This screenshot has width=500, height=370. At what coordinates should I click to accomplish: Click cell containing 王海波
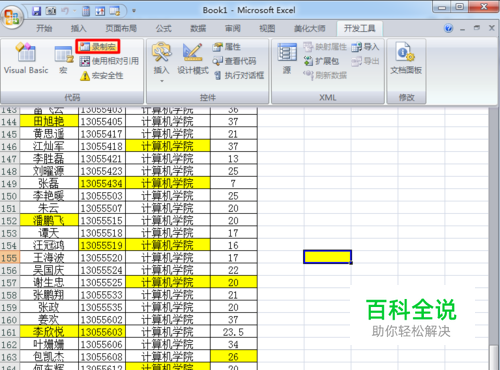49,258
